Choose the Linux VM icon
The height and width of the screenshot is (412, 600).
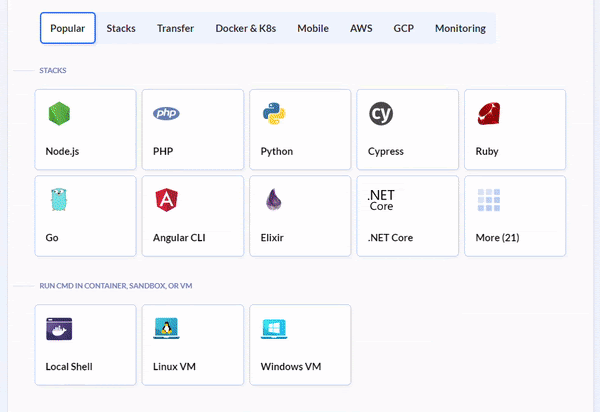point(166,329)
